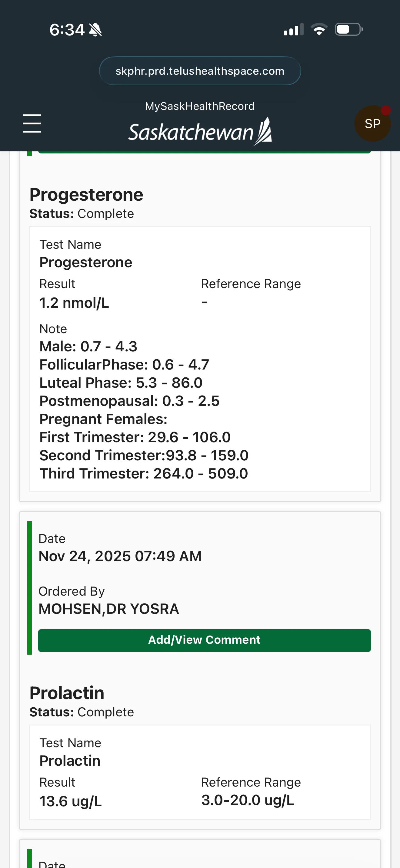
Task: Tap the 13.6 ug/L prolactin result
Action: (x=71, y=801)
